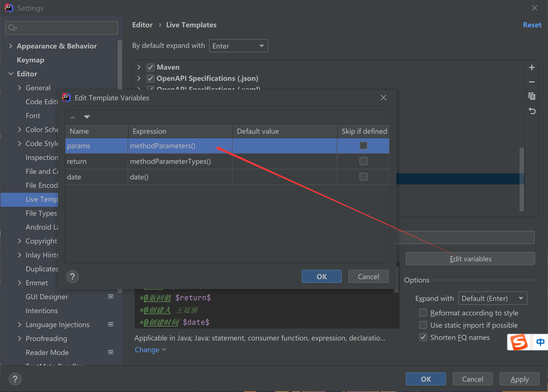Select the return variable name cell
Viewport: 548px width, 392px height.
click(96, 161)
